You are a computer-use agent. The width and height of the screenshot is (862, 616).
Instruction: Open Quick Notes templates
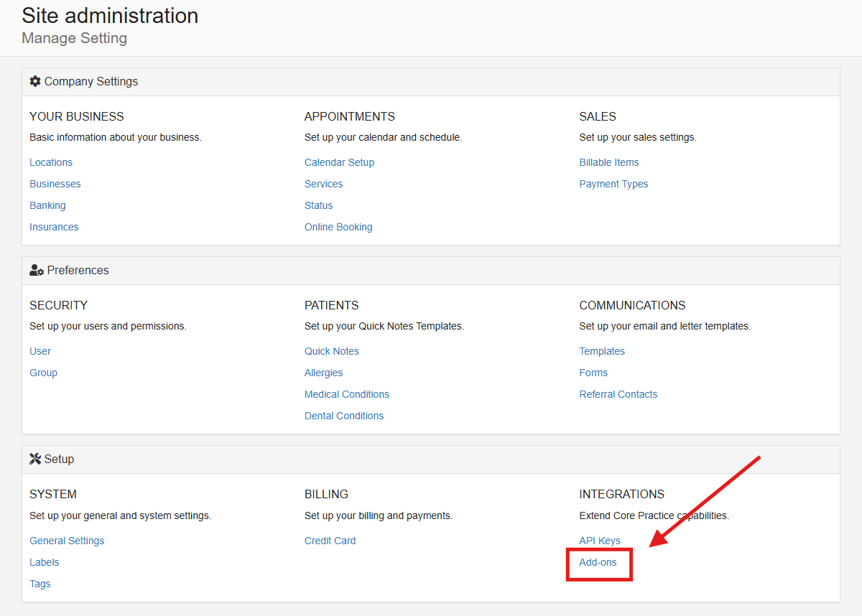[332, 351]
